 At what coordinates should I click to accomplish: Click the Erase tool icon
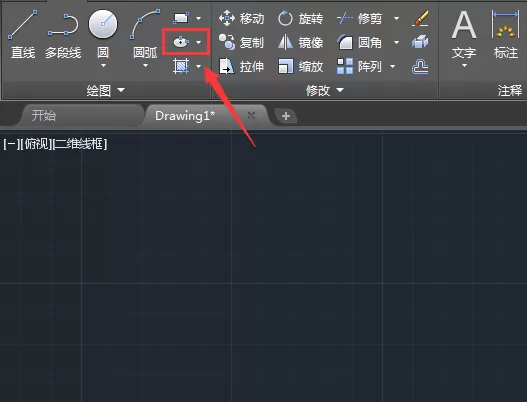point(420,18)
